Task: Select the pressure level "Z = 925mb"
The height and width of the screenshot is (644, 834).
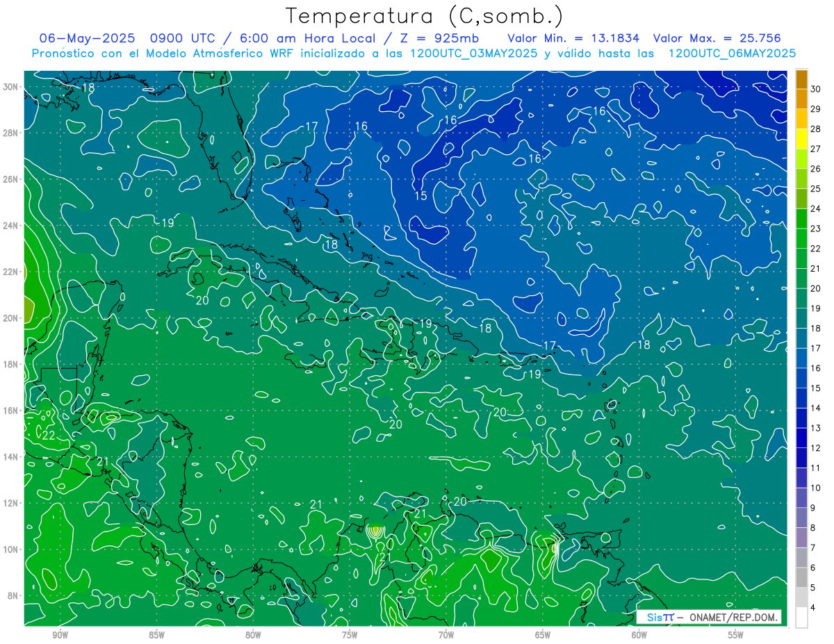Action: [436, 38]
